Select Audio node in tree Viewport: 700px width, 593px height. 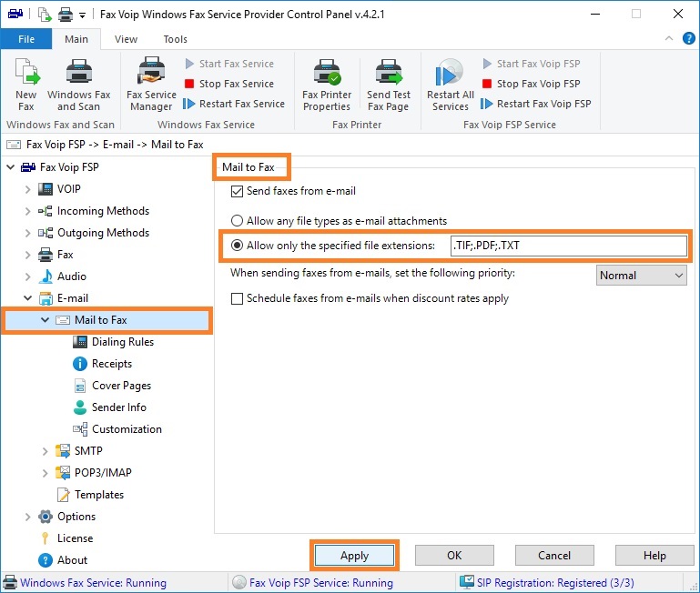(x=71, y=276)
